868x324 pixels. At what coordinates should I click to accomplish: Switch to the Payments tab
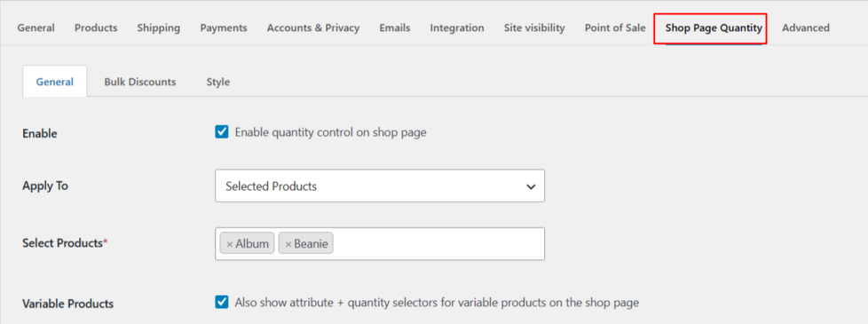[x=224, y=28]
